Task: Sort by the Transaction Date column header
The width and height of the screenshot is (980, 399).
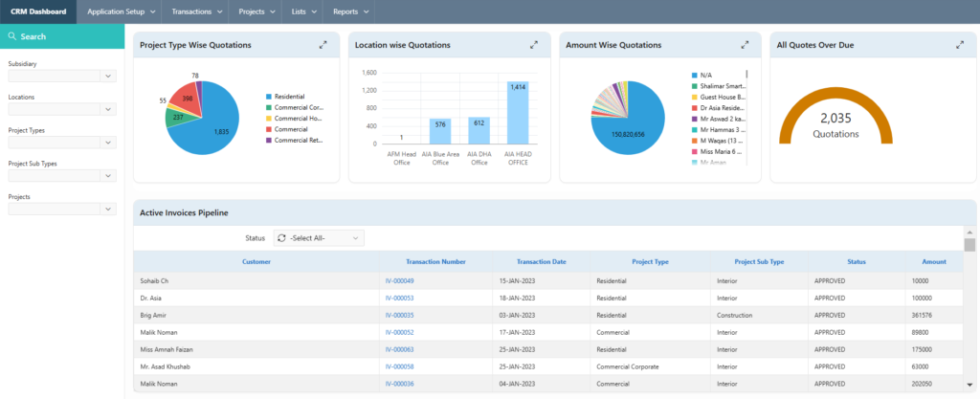Action: click(x=541, y=261)
